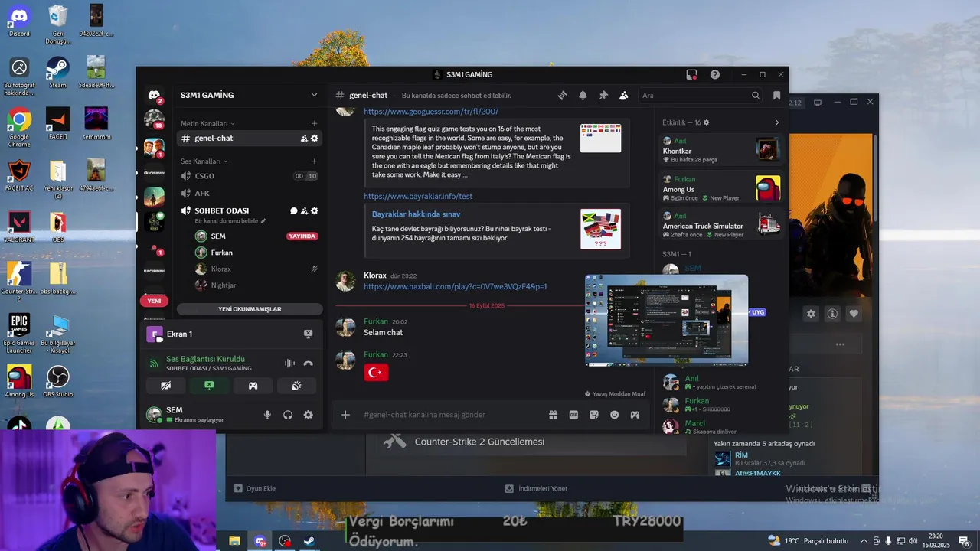This screenshot has height=551, width=980.
Task: Open Discord direct messages home icon
Action: [155, 94]
